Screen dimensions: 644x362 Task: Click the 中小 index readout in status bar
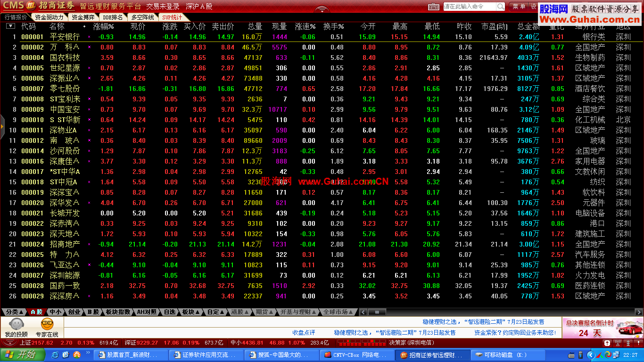[x=280, y=343]
